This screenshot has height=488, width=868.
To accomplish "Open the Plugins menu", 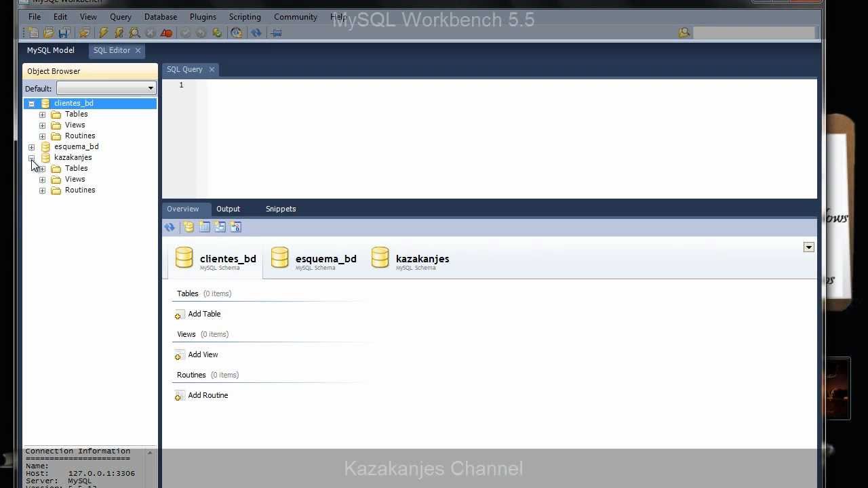I will pyautogui.click(x=203, y=16).
